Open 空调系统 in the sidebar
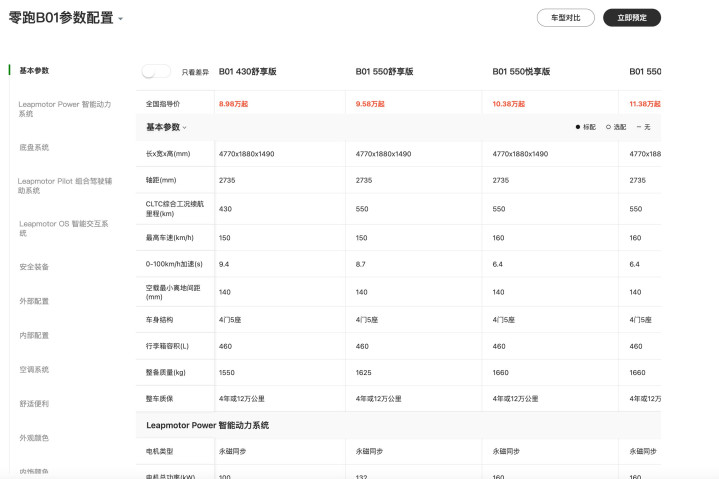719x479 pixels. 34,369
